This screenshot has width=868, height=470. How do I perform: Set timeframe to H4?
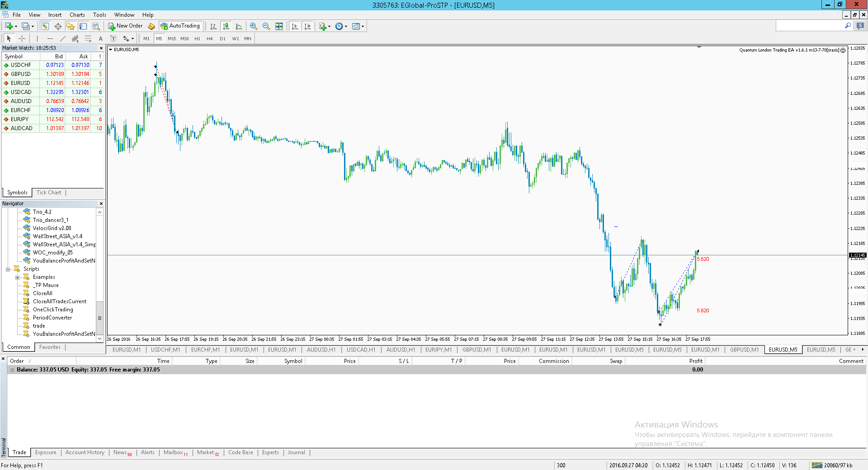(210, 38)
